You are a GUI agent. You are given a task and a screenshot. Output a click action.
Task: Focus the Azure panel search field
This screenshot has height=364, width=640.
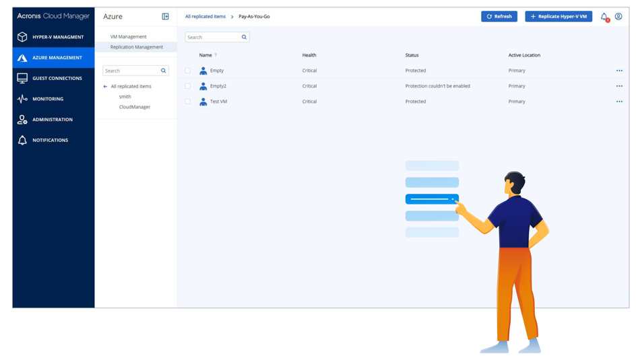pyautogui.click(x=135, y=71)
